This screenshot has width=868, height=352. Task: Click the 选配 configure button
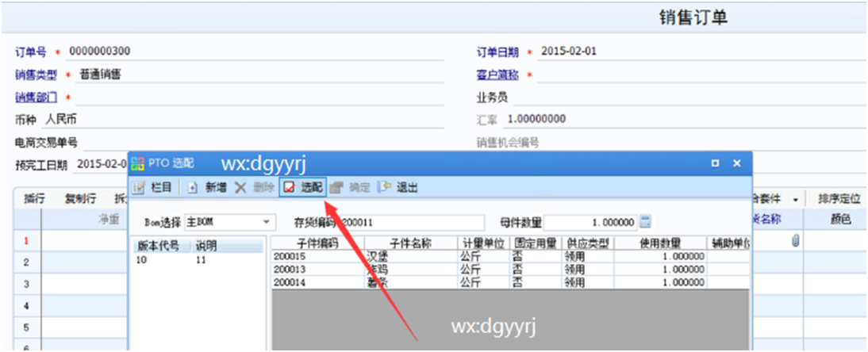pyautogui.click(x=303, y=188)
